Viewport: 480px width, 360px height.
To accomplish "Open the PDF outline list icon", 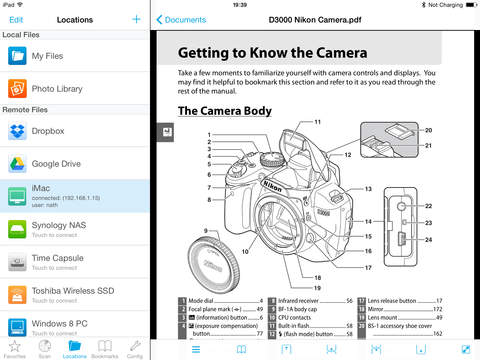I will click(196, 349).
